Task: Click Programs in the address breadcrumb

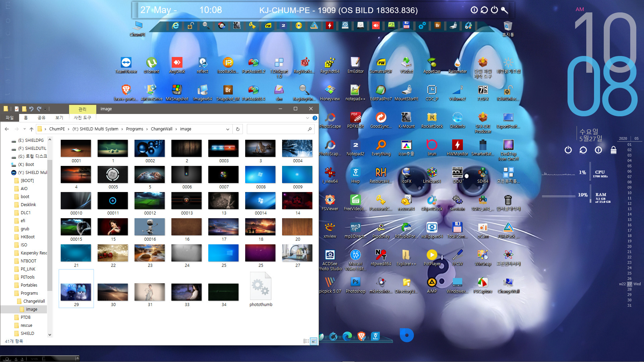Action: coord(135,129)
